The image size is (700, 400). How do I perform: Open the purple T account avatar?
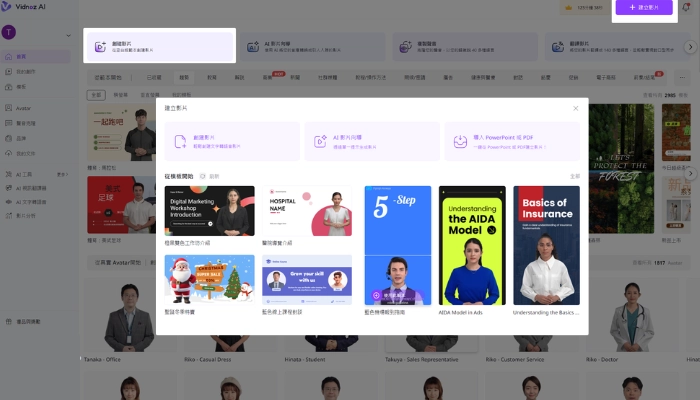click(8, 32)
